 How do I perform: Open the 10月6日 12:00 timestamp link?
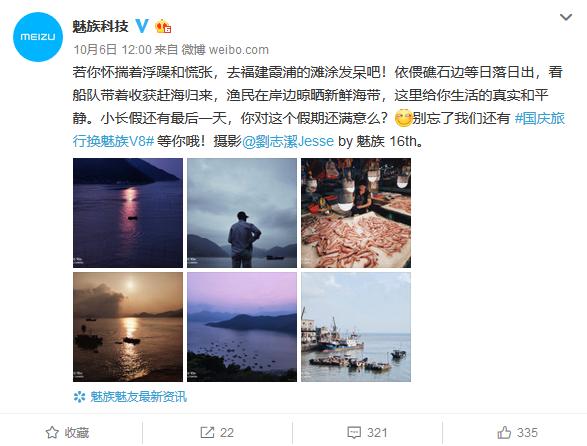click(x=112, y=49)
